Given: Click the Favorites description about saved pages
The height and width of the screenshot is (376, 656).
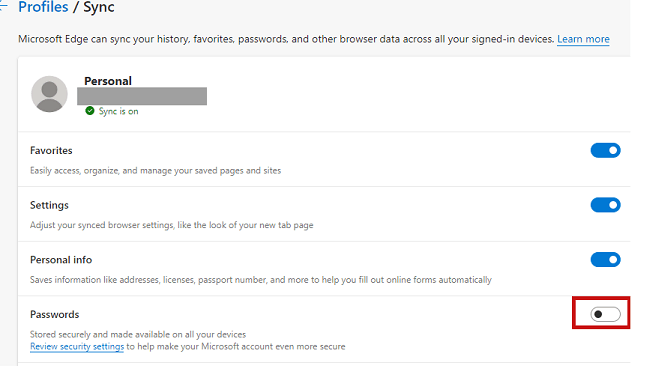Looking at the screenshot, I should point(155,171).
